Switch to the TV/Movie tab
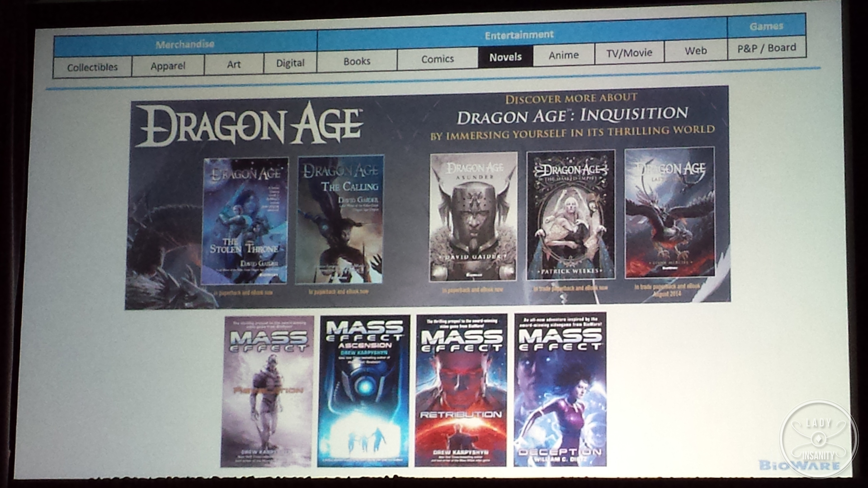Viewport: 868px width, 488px height. pos(629,53)
